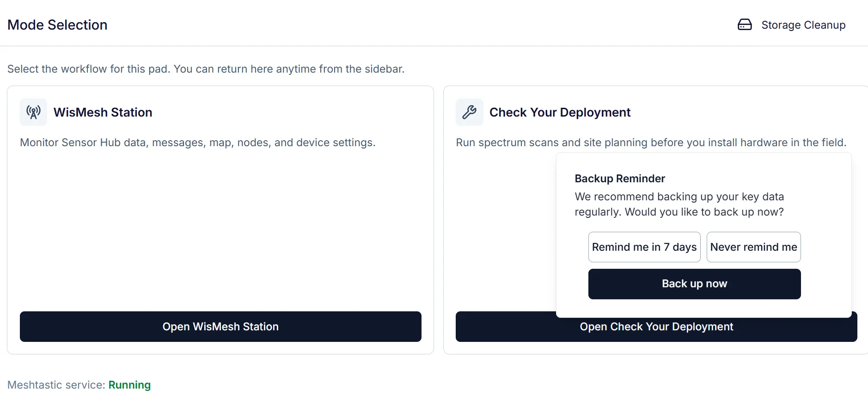
Task: Click the green Running service status
Action: pyautogui.click(x=129, y=385)
